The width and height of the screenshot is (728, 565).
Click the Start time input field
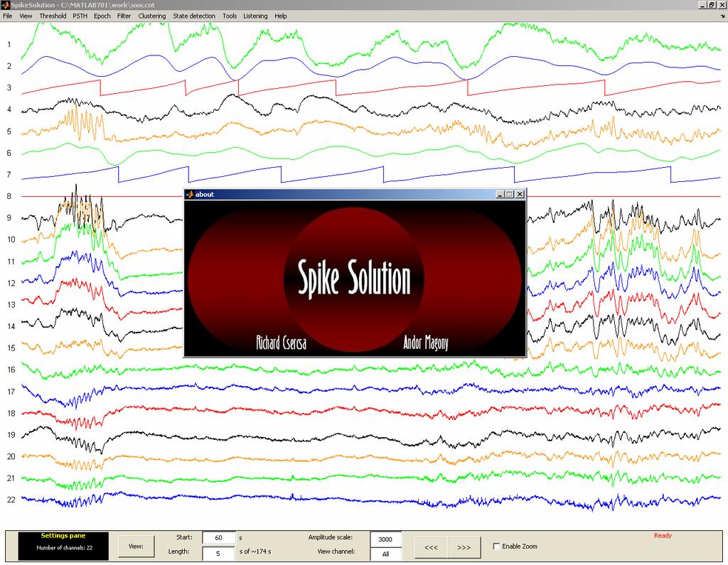[219, 537]
